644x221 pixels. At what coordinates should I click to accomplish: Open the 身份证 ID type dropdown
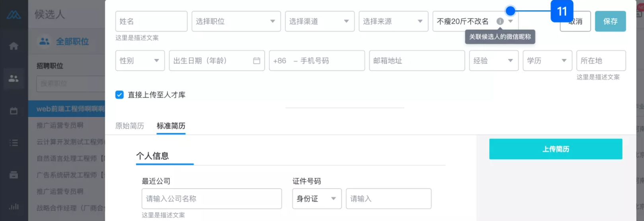[x=317, y=199]
